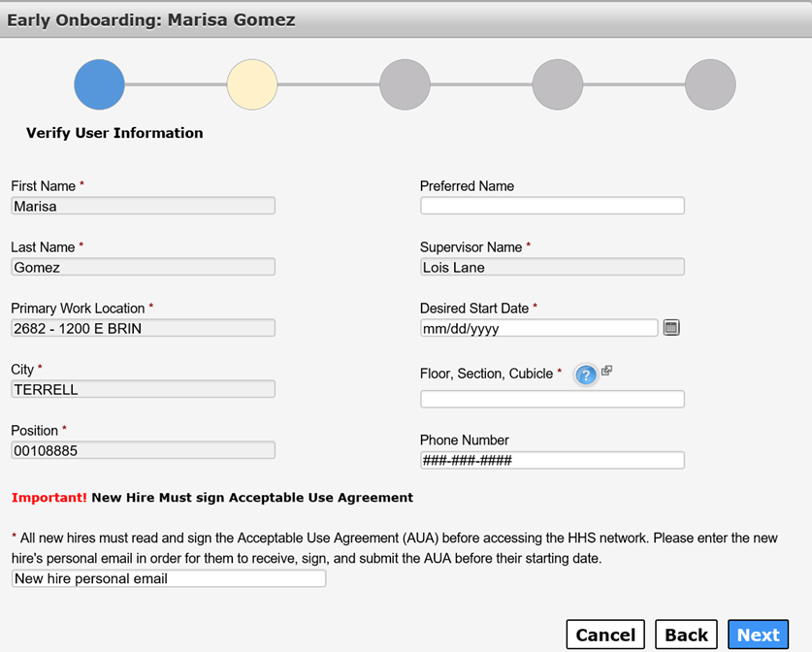Click the Next button
The height and width of the screenshot is (652, 812).
click(x=758, y=635)
